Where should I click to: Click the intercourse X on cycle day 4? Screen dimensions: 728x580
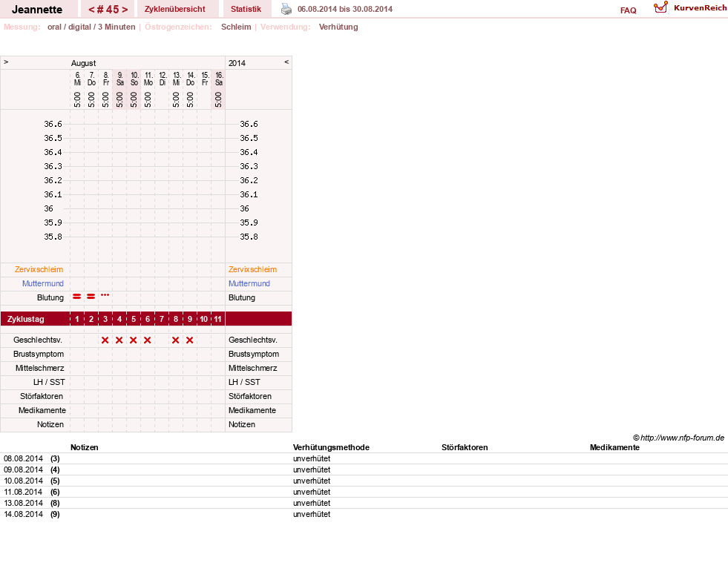pyautogui.click(x=119, y=340)
